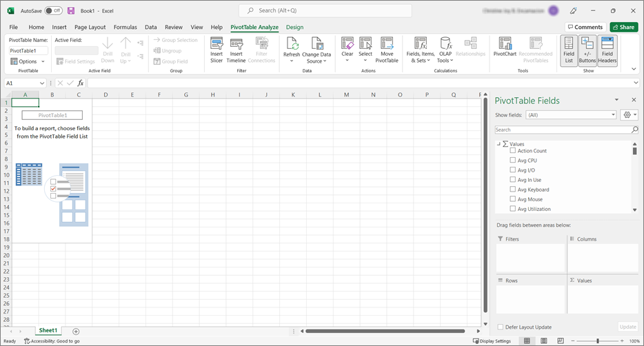Click the search magnifier in PivotTable Fields
644x346 pixels.
point(634,130)
